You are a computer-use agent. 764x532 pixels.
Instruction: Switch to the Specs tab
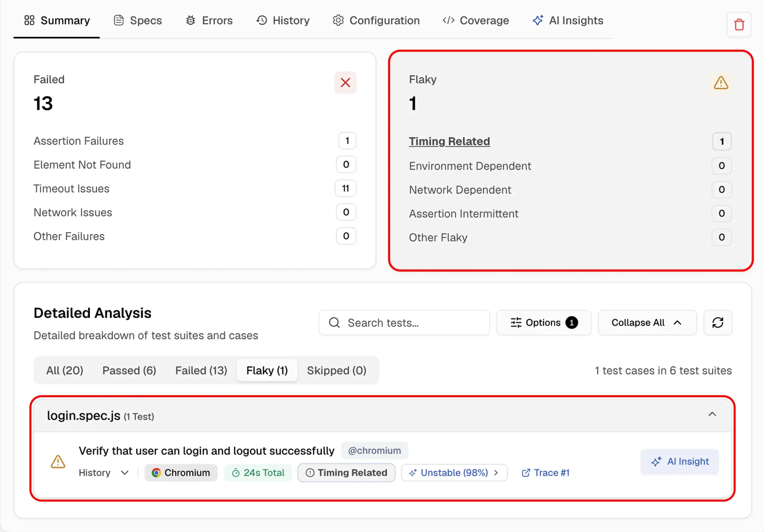(x=138, y=21)
